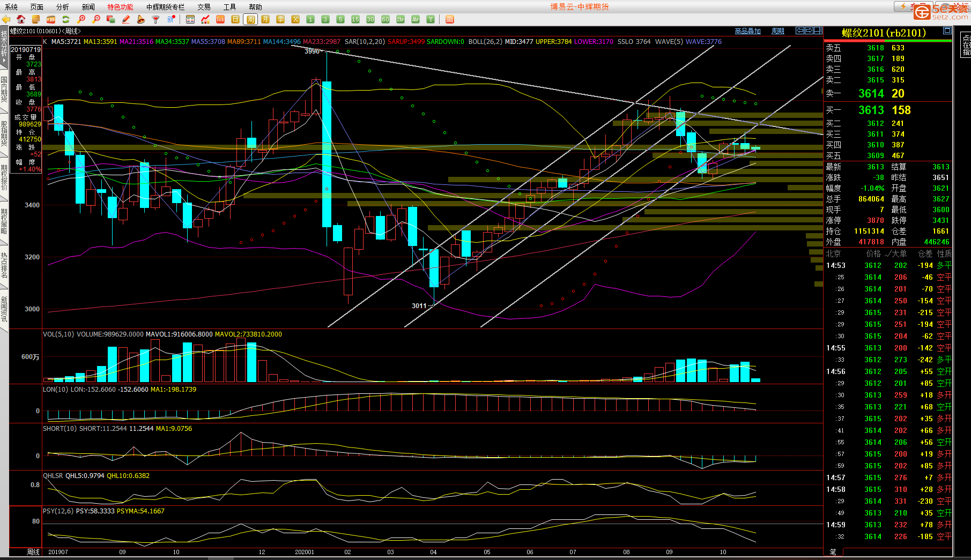Image resolution: width=971 pixels, height=560 pixels.
Task: Select the 15-minute period icon
Action: (x=355, y=19)
